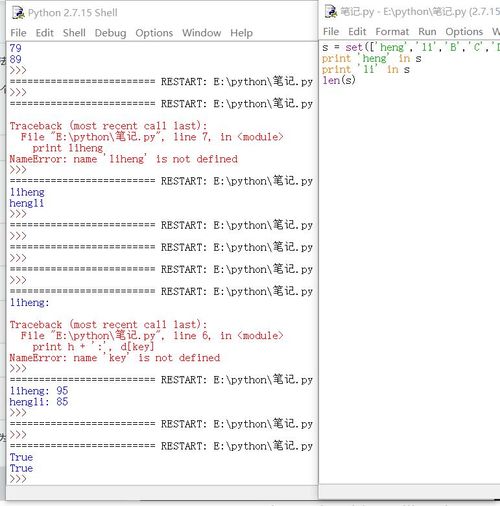
Task: Open the Shell window's Window menu
Action: click(x=201, y=33)
